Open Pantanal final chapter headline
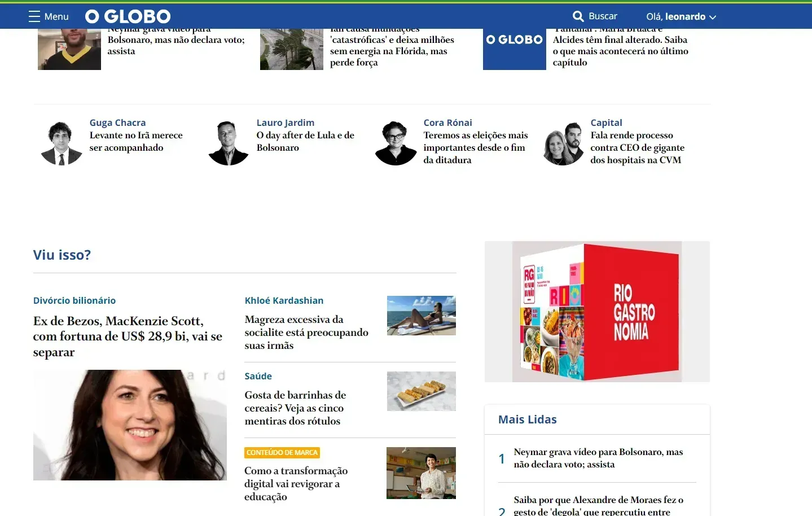The width and height of the screenshot is (812, 516). pyautogui.click(x=621, y=48)
